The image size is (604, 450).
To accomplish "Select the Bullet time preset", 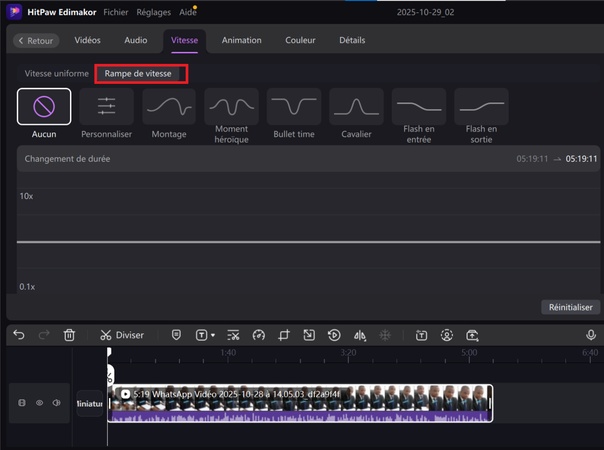I will coord(293,105).
